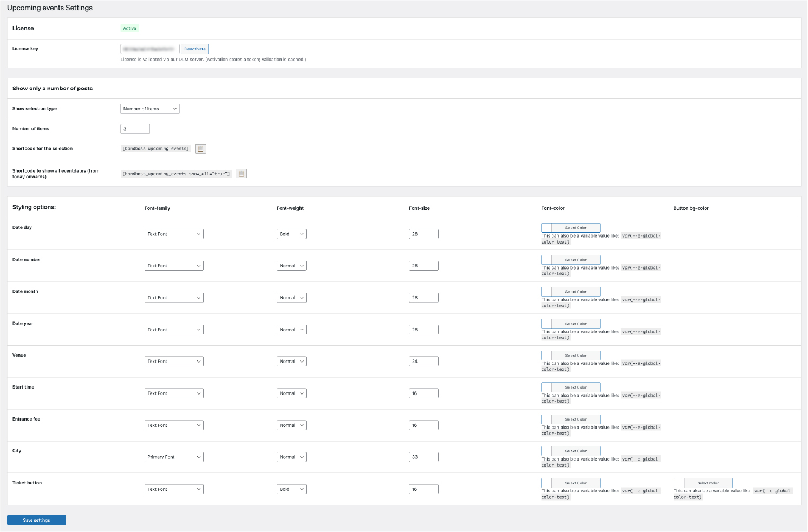Click the License key input field
Image resolution: width=808 pixels, height=532 pixels.
click(149, 49)
